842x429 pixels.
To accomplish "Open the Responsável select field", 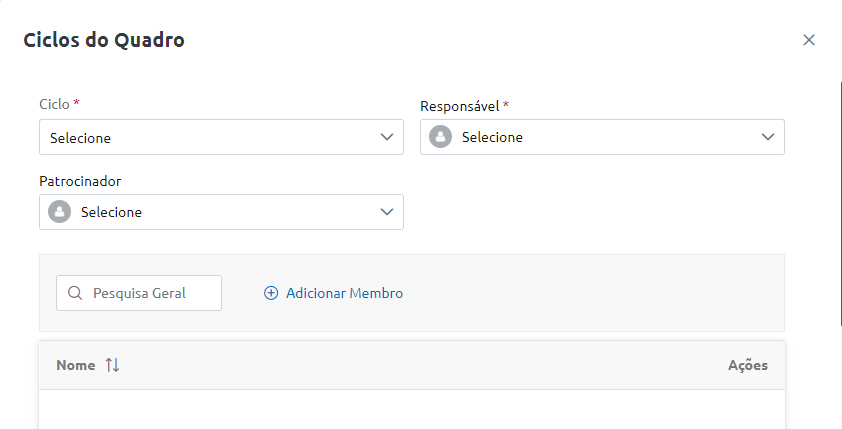I will click(600, 138).
